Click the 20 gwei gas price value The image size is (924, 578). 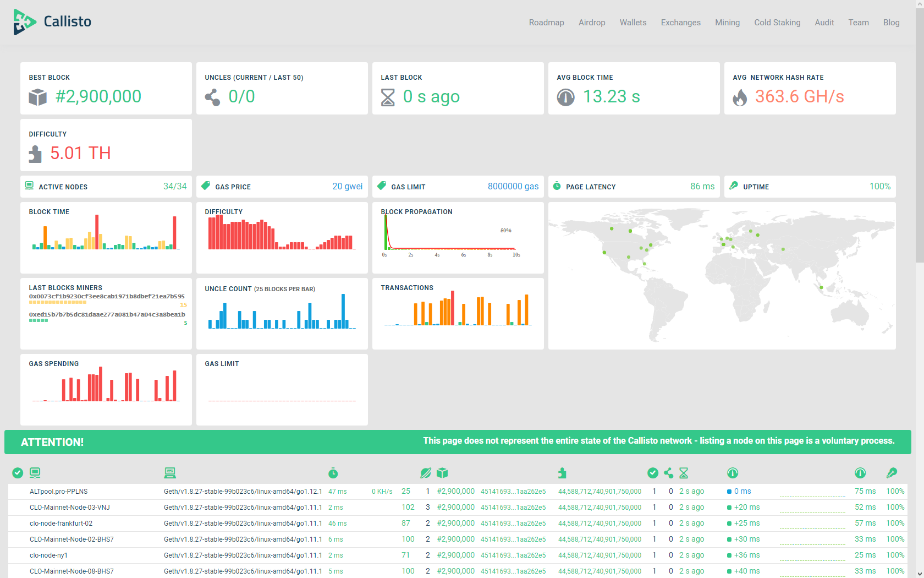point(348,186)
